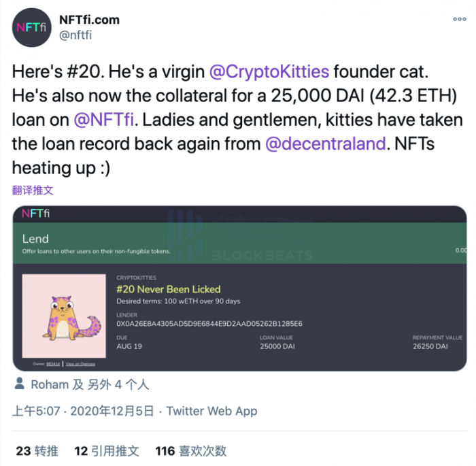The image size is (476, 466).
Task: Open the NFTfi profile avatar
Action: 31,28
